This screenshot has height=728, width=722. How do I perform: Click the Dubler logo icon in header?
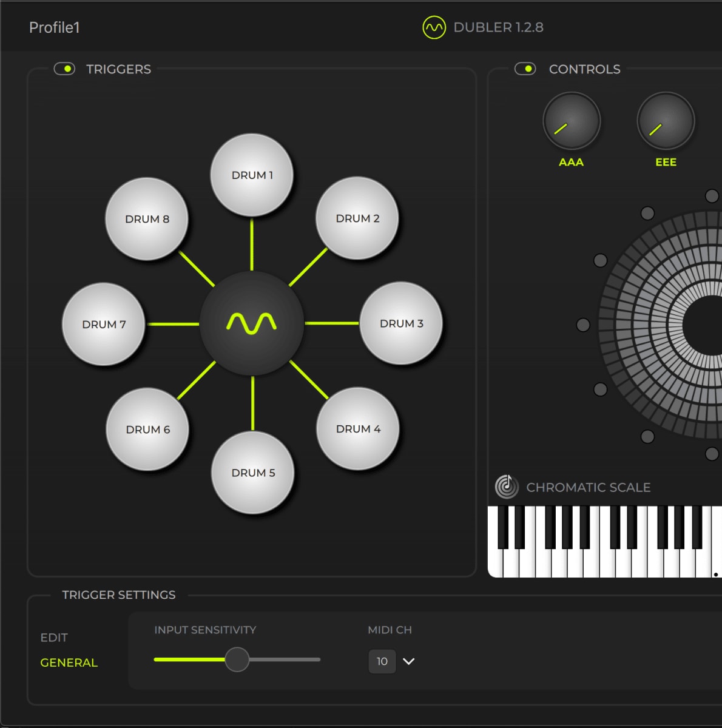[x=434, y=27]
